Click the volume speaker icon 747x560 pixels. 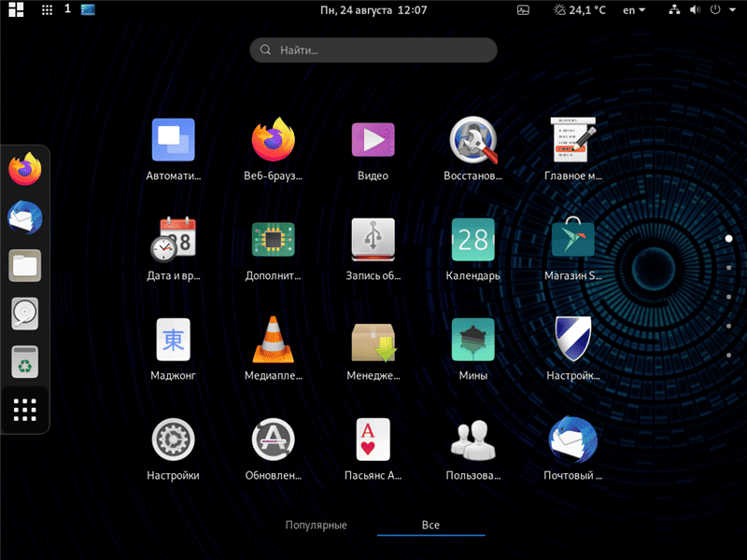(x=695, y=9)
